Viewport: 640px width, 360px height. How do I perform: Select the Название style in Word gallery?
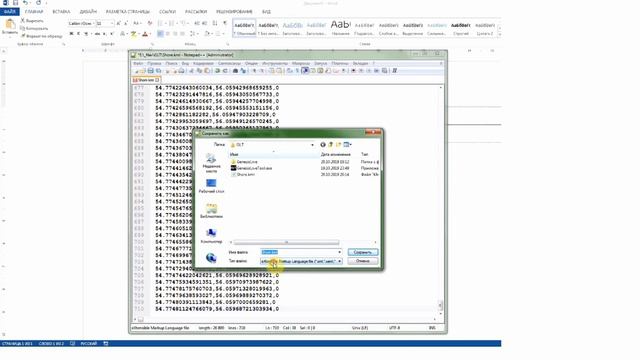click(x=340, y=28)
